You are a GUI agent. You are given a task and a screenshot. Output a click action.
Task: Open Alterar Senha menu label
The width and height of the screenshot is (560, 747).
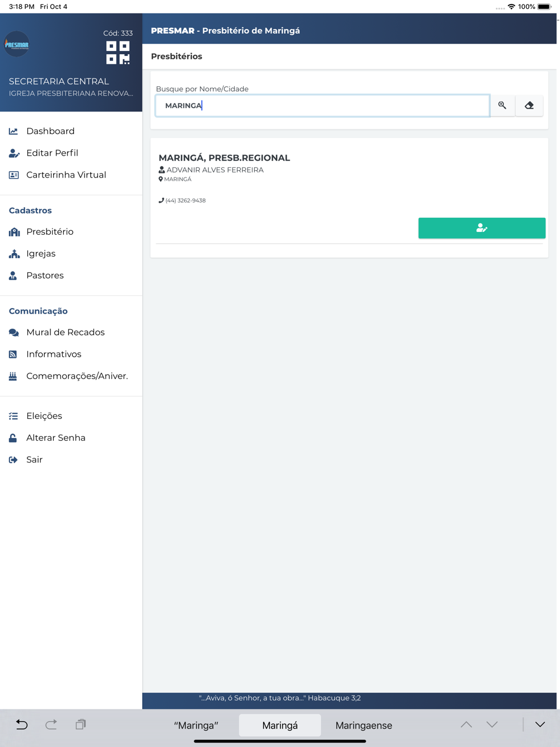click(x=56, y=438)
